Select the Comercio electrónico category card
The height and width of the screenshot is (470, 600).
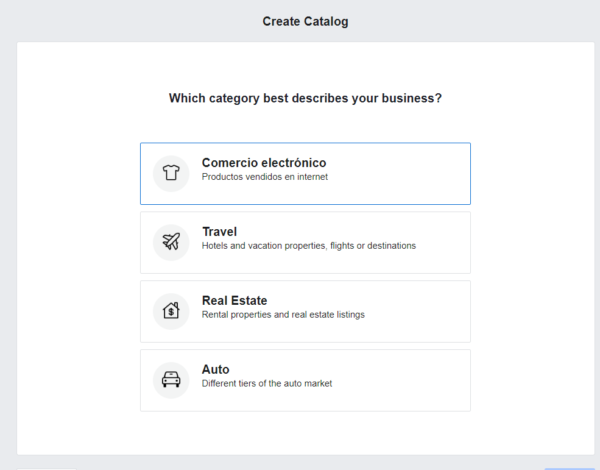pos(305,174)
